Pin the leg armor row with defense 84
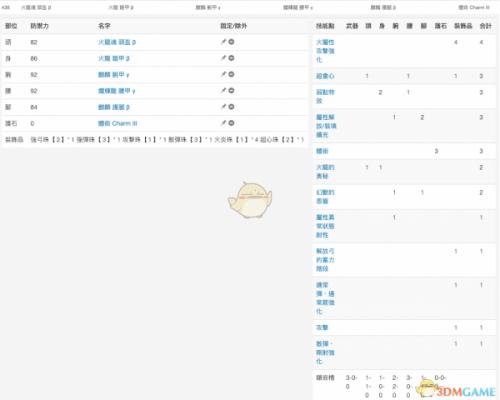This screenshot has height=400, width=500. pos(223,107)
